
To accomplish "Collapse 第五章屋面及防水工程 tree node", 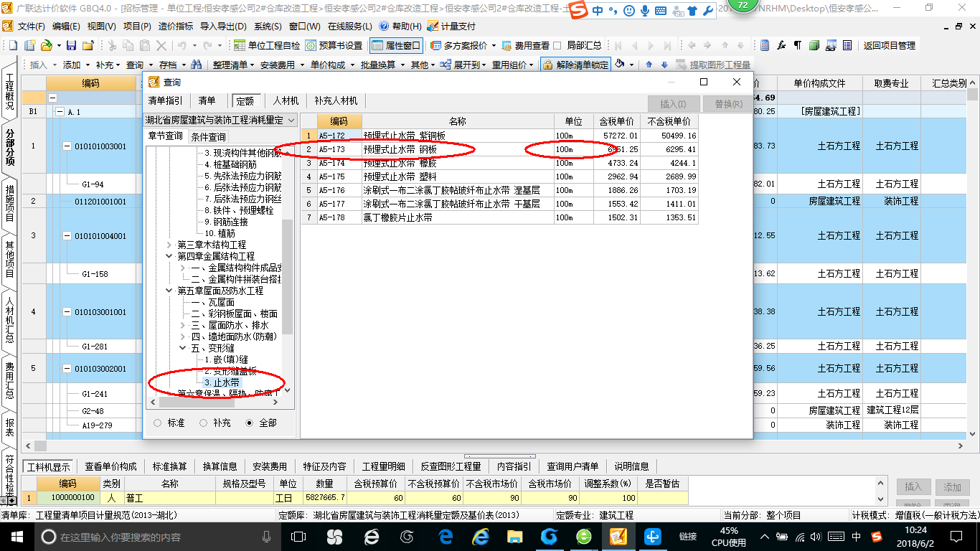I will click(x=169, y=291).
